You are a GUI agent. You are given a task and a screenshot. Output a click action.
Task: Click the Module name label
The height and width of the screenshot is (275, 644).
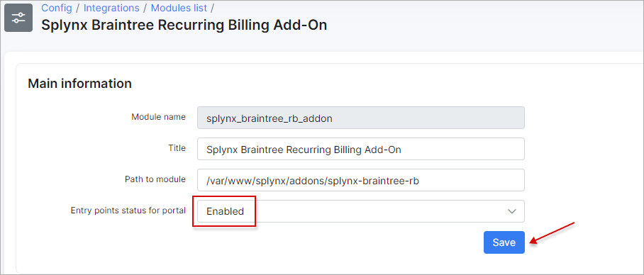click(x=159, y=117)
